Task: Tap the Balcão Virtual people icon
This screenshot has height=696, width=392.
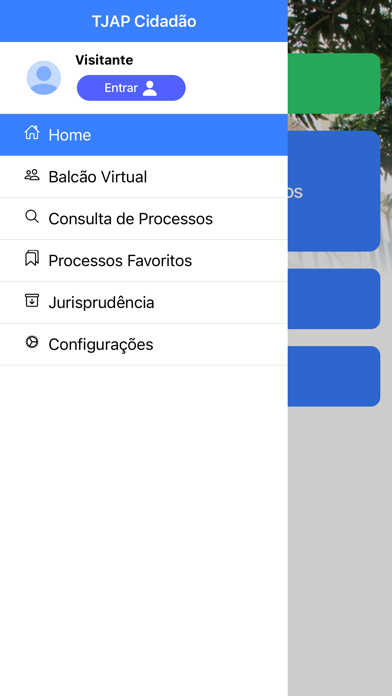Action: coord(32,175)
